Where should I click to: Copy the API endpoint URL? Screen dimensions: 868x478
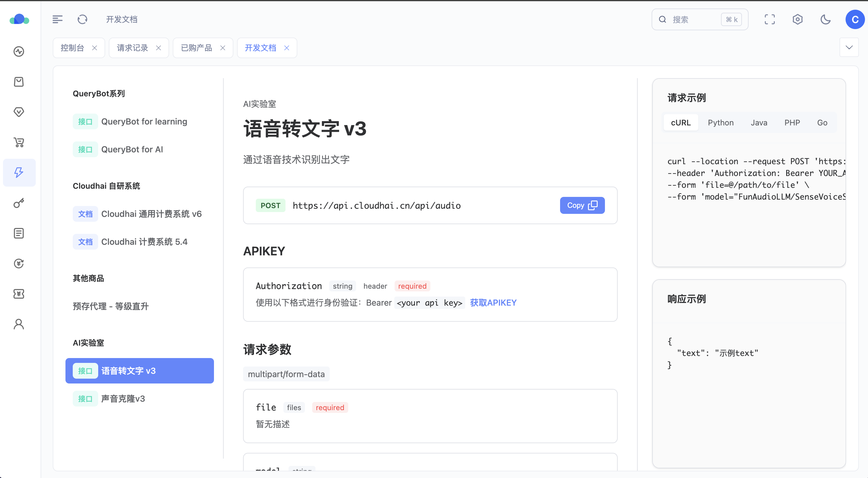coord(582,205)
